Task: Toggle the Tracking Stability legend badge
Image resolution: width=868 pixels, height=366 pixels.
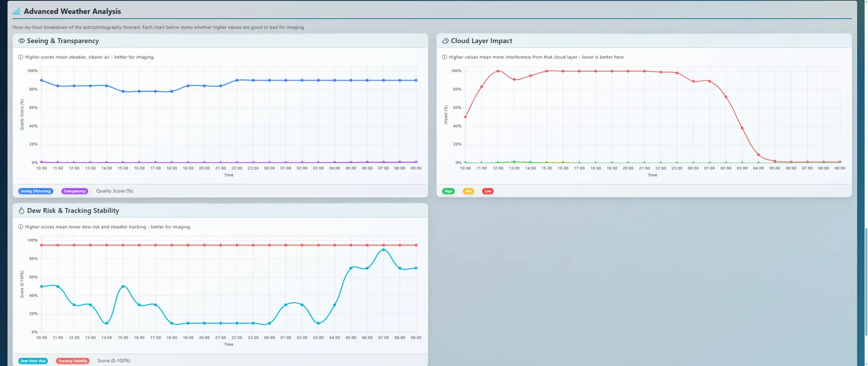Action: [73, 361]
